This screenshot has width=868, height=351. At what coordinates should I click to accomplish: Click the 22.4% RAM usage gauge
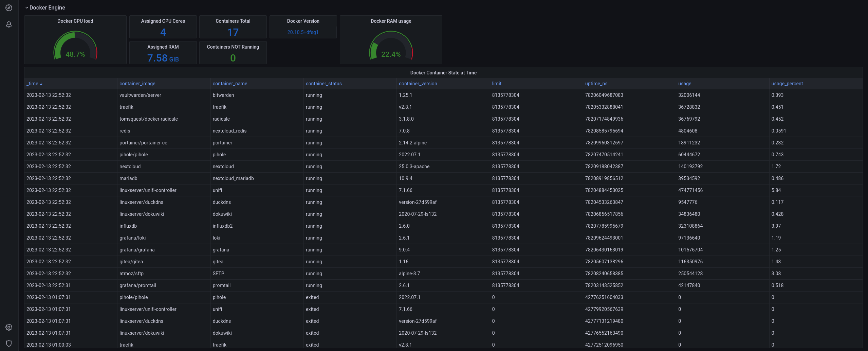click(x=391, y=46)
